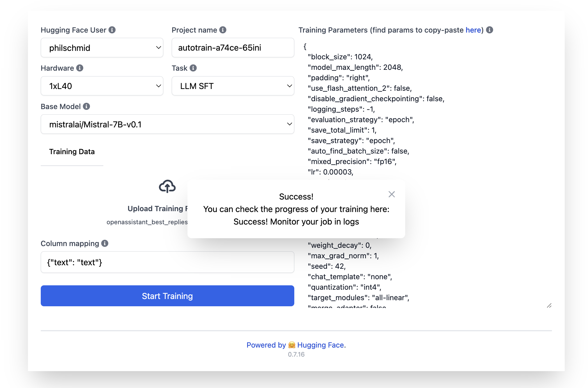This screenshot has height=388, width=588.
Task: Open the Powered by Hugging Face link
Action: [x=296, y=345]
